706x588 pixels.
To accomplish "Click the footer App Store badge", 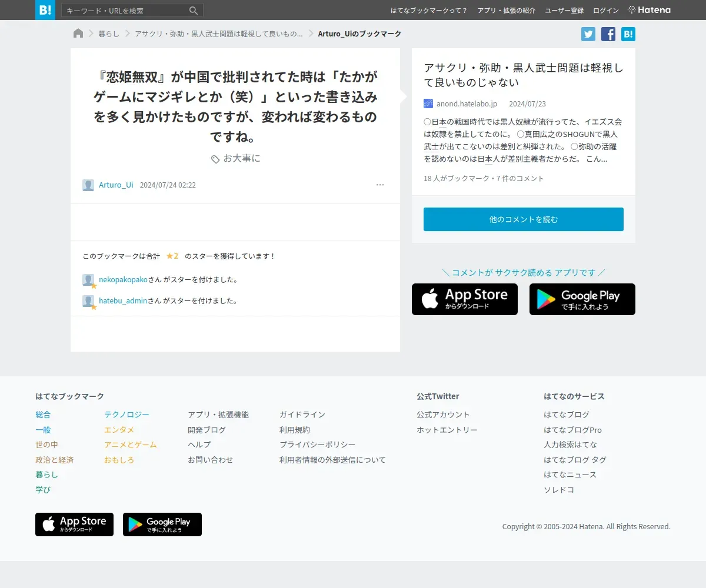I will (x=74, y=524).
